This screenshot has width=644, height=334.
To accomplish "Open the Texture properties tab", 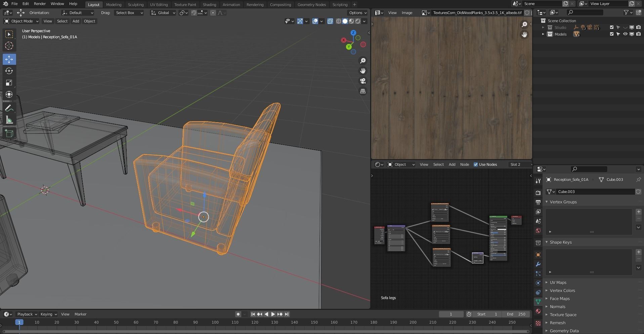I will point(538,323).
